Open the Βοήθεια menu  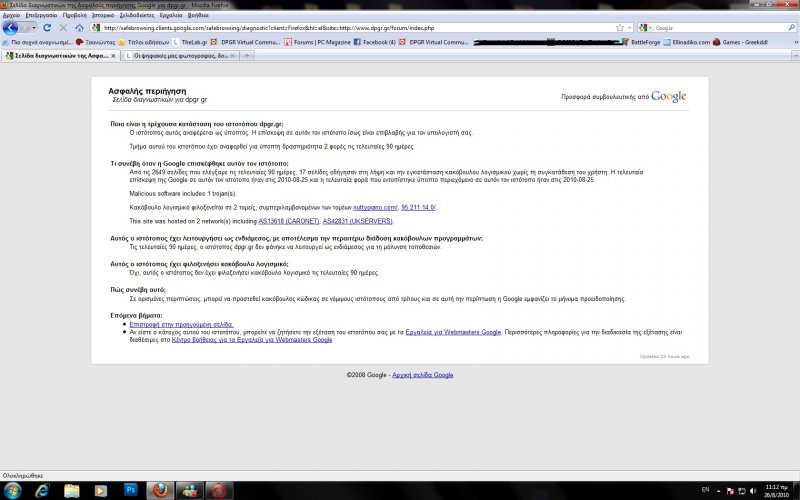point(198,15)
